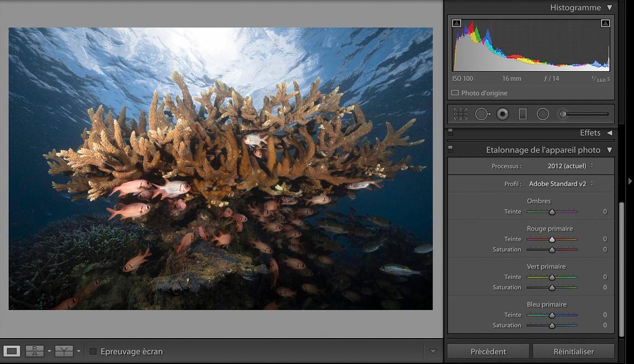The image size is (634, 364).
Task: Toggle the Effets panel switch
Action: point(450,132)
